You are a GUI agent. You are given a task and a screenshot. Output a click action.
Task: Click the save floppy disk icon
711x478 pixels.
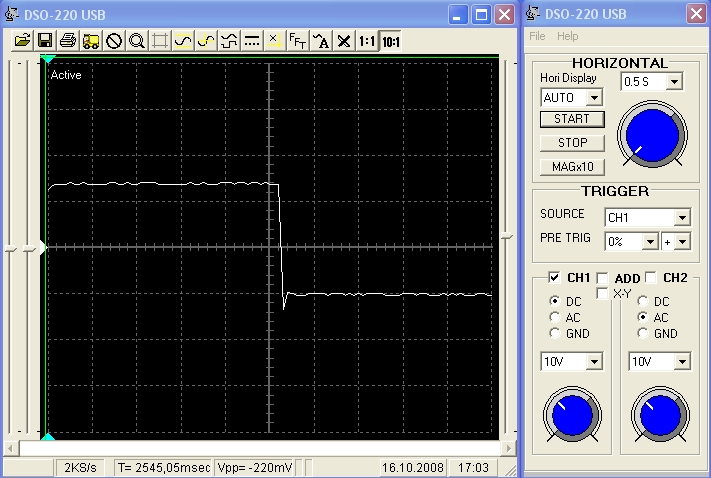coord(44,41)
